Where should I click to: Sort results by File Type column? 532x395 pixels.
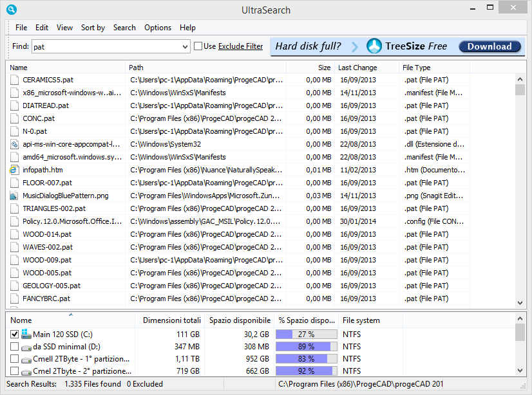tap(434, 68)
